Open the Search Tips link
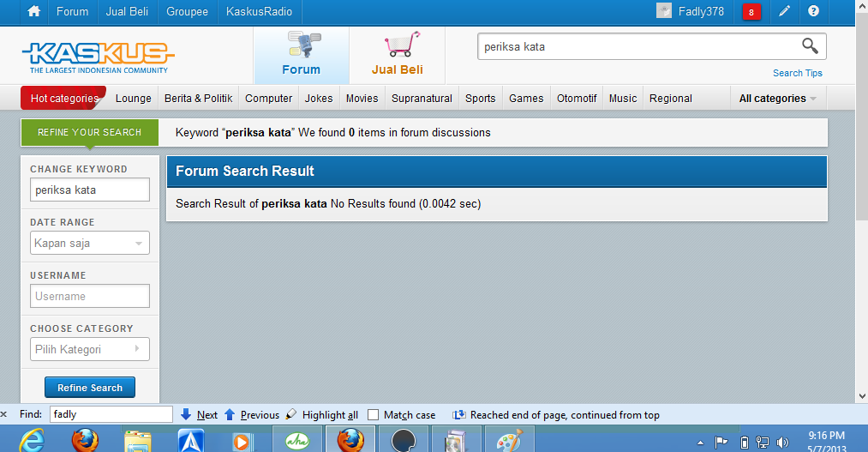Screen dimensions: 868x452 coord(797,73)
